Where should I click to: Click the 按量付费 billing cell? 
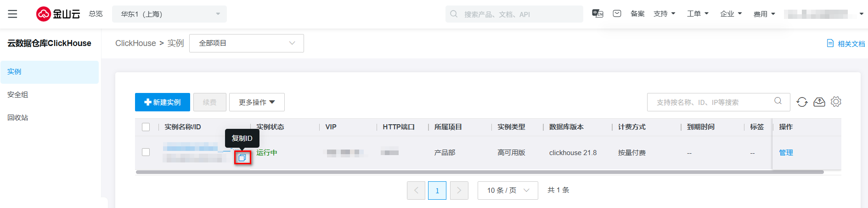[x=632, y=152]
